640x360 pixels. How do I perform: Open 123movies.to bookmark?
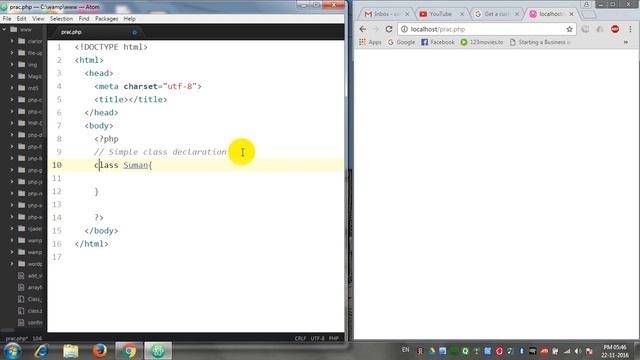[482, 42]
